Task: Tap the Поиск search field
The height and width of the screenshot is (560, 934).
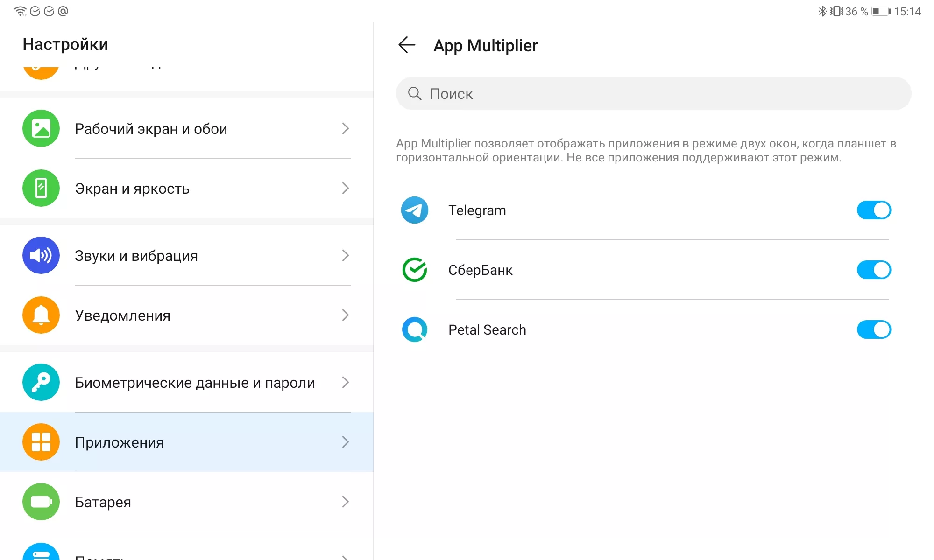Action: coord(653,93)
